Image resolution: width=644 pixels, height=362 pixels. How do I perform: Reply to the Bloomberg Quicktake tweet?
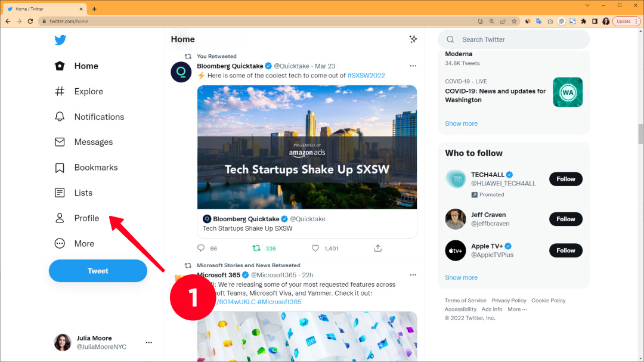click(201, 248)
